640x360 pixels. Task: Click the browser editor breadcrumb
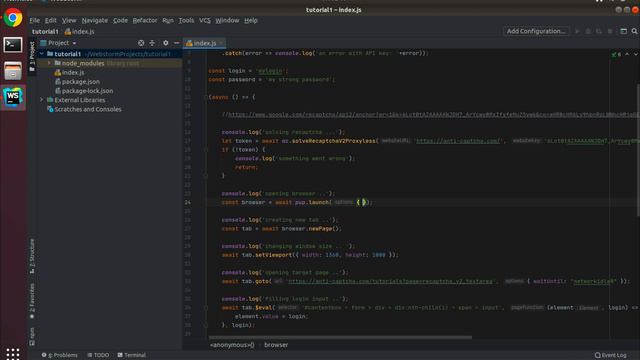click(276, 345)
